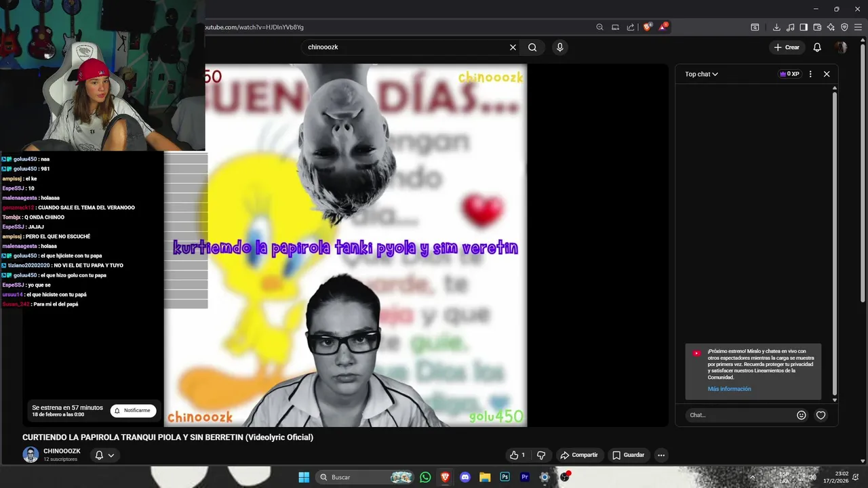Open the account avatar menu
This screenshot has height=488, width=868.
[841, 47]
